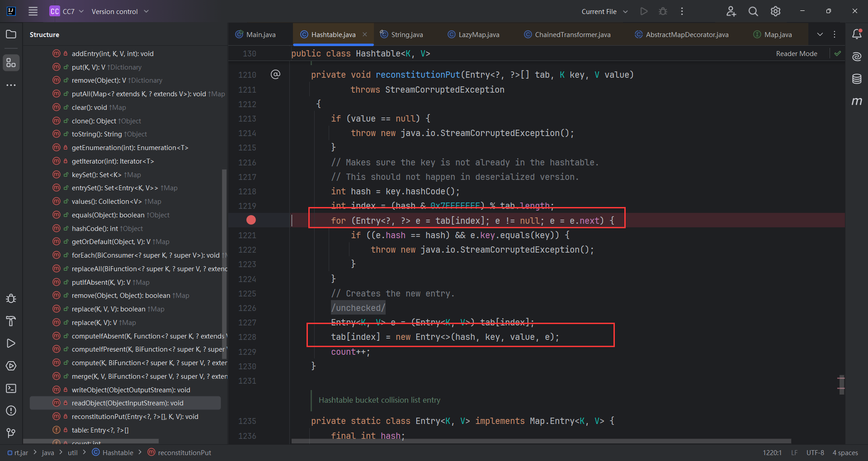Toggle the Structure tool window icon
Image resolution: width=868 pixels, height=461 pixels.
coord(11,63)
